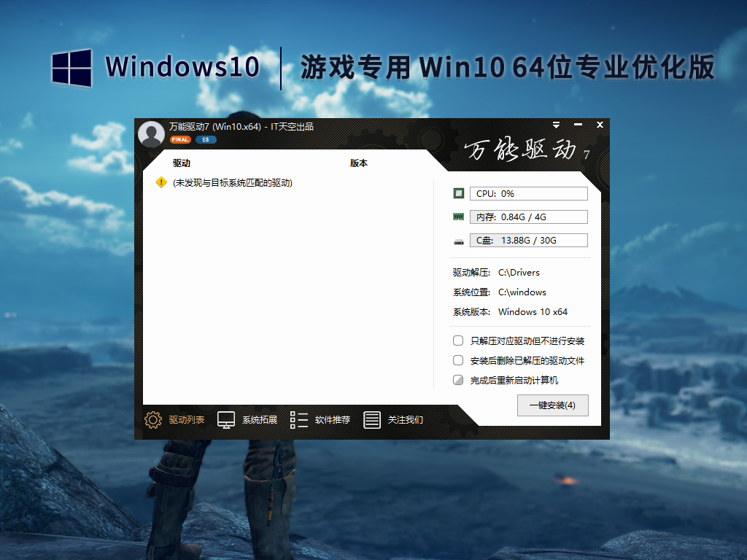Click the 关注我们 document icon
The width and height of the screenshot is (747, 560).
[373, 420]
